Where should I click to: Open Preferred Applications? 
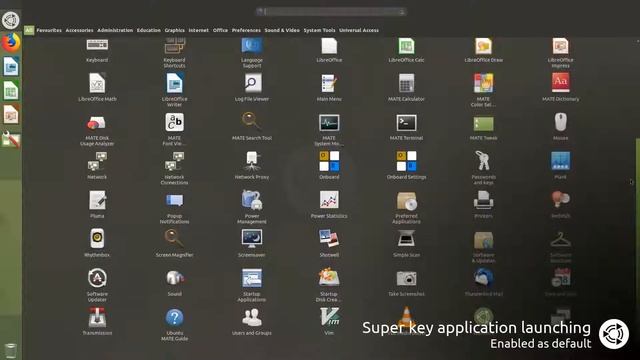coord(406,207)
